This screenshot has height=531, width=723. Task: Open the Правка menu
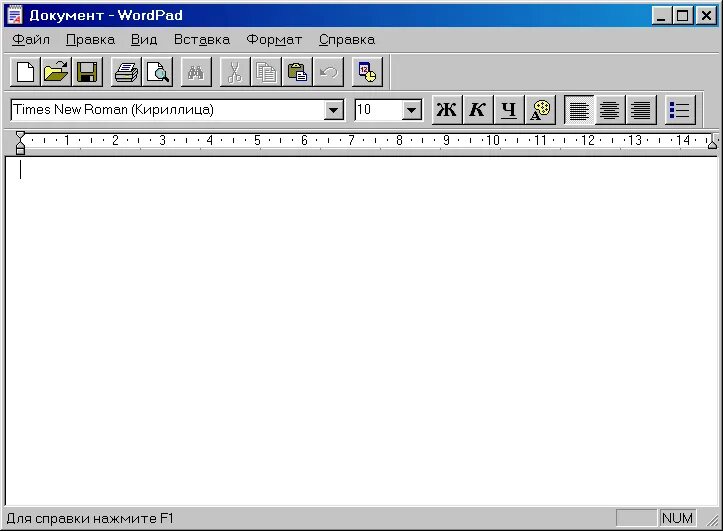coord(90,40)
